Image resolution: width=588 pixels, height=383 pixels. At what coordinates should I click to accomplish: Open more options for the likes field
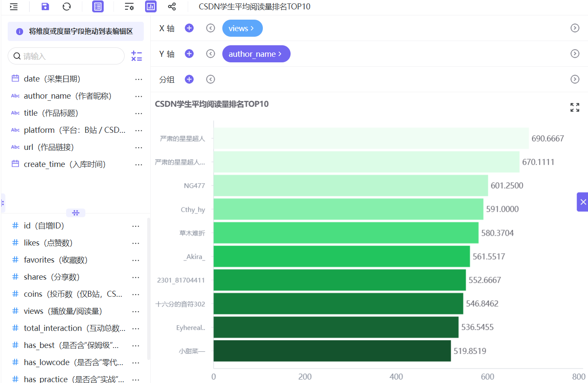pyautogui.click(x=136, y=243)
